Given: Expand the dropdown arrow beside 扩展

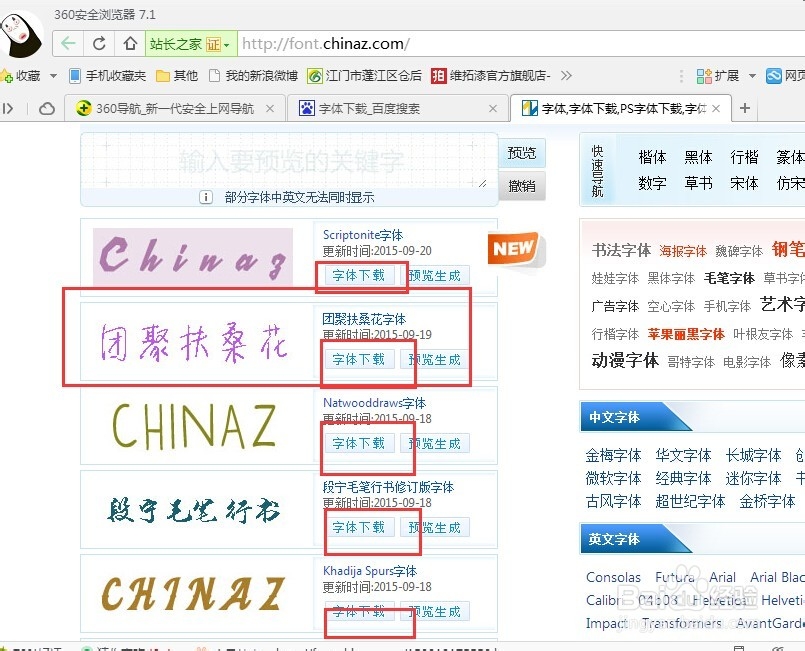Looking at the screenshot, I should [x=752, y=76].
